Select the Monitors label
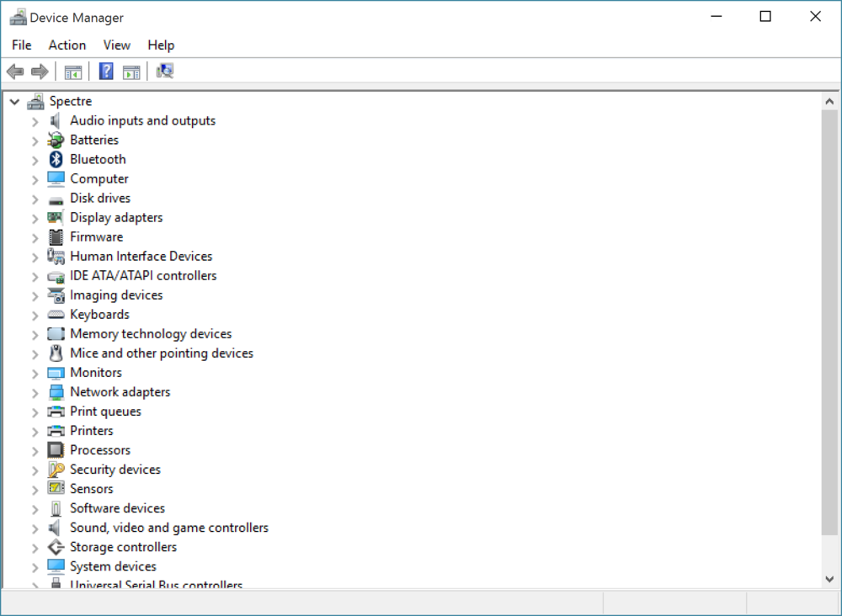This screenshot has height=616, width=842. pos(96,373)
